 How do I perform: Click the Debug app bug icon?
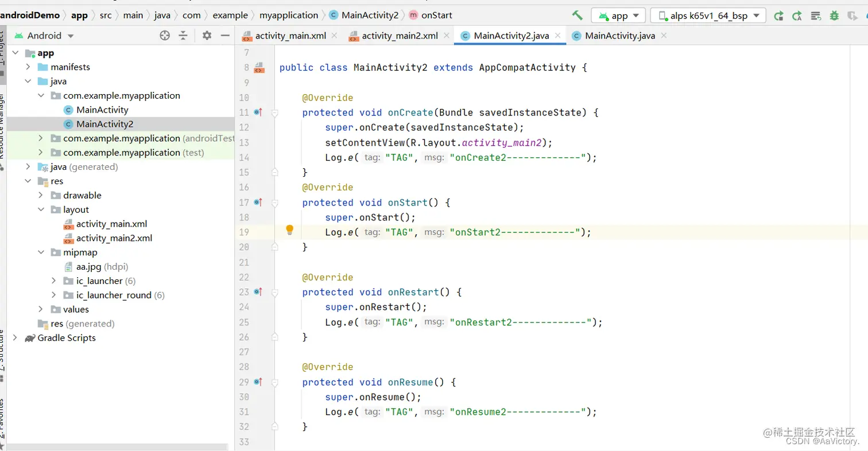(834, 16)
